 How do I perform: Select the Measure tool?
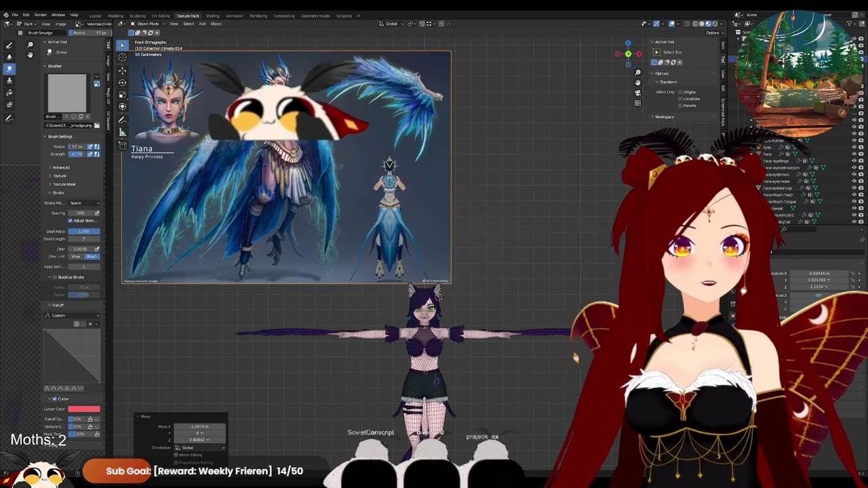[x=122, y=132]
